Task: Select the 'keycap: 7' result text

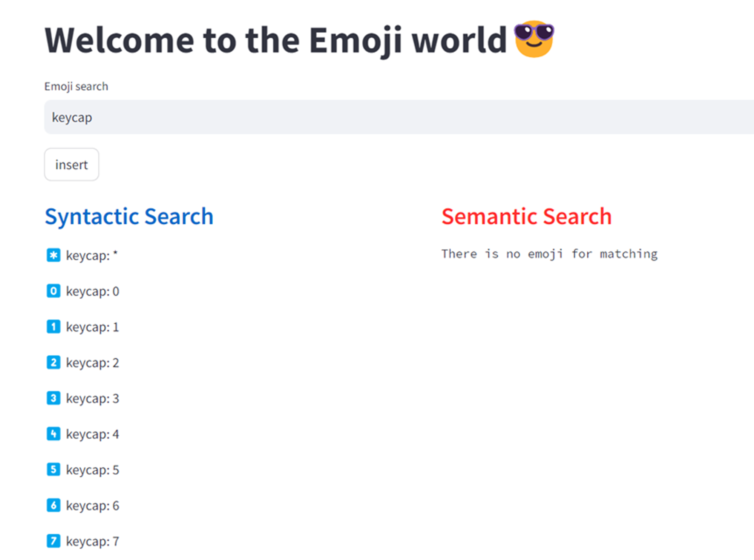Action: [92, 541]
